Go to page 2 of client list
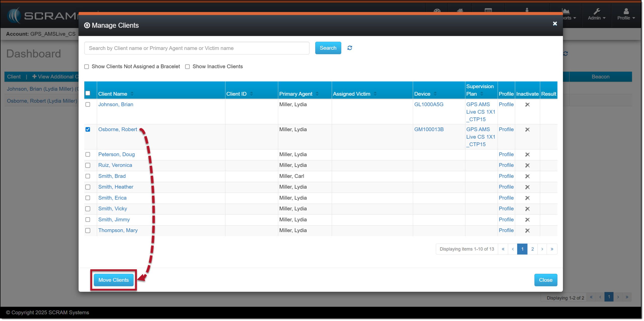This screenshot has width=644, height=321. [x=532, y=249]
